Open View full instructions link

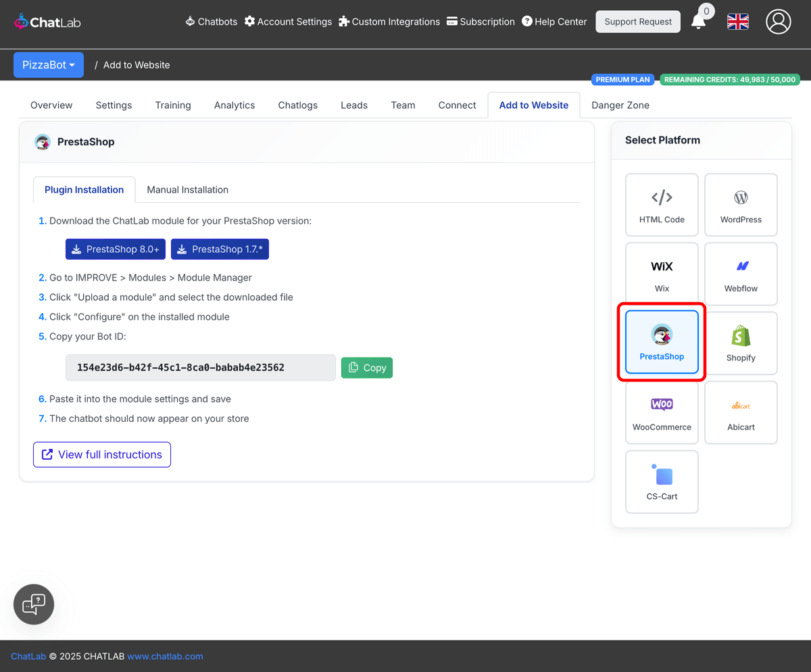tap(101, 454)
